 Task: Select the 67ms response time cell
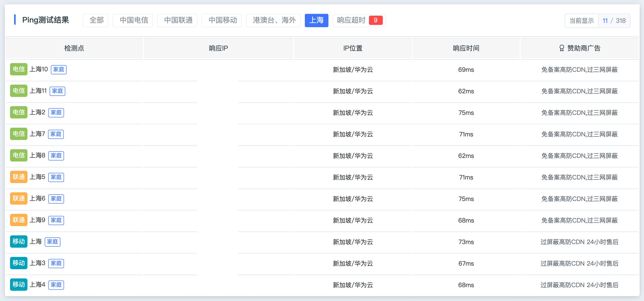466,264
